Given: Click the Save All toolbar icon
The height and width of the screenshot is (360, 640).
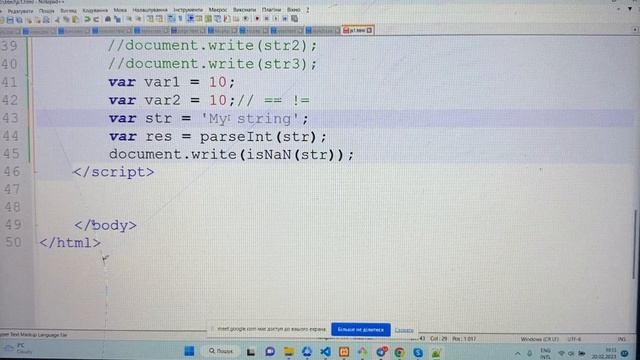Looking at the screenshot, I should point(19,19).
